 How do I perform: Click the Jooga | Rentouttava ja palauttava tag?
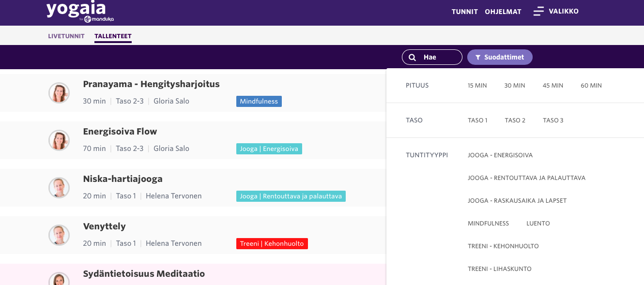point(291,196)
